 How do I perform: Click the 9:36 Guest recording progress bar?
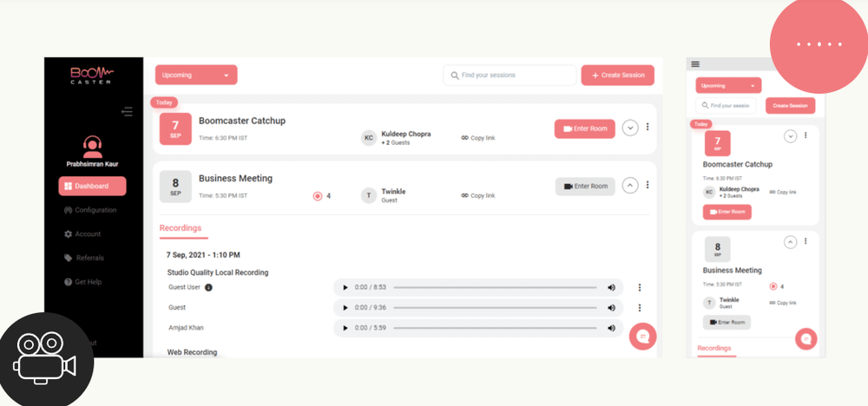(x=495, y=308)
